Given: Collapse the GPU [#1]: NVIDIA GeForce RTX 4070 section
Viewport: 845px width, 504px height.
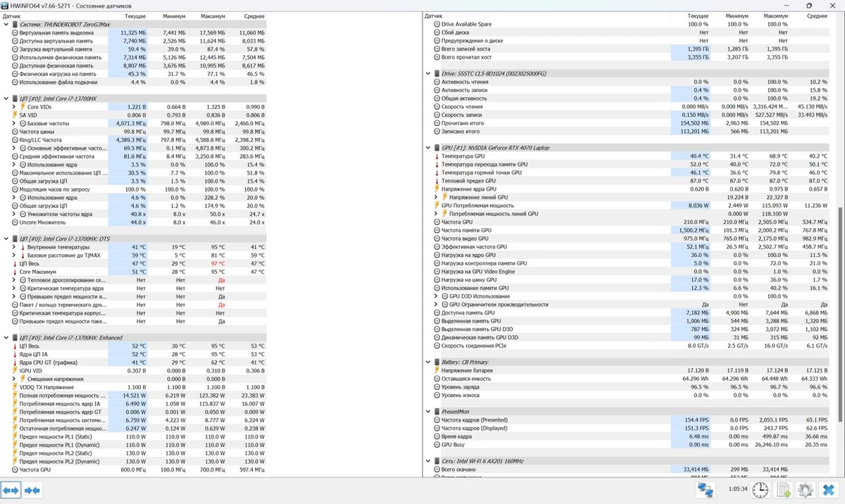Looking at the screenshot, I should point(428,148).
